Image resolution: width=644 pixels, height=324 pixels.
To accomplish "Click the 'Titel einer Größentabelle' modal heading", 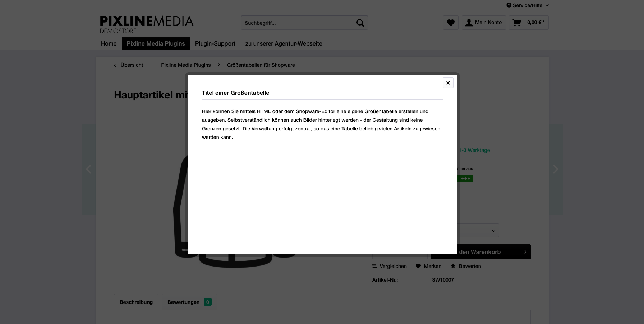I will (236, 93).
